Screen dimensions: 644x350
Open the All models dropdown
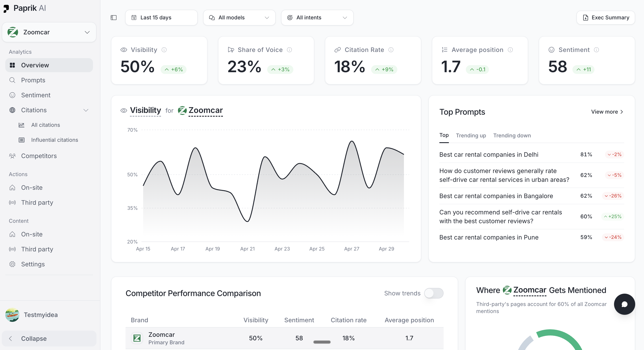239,17
